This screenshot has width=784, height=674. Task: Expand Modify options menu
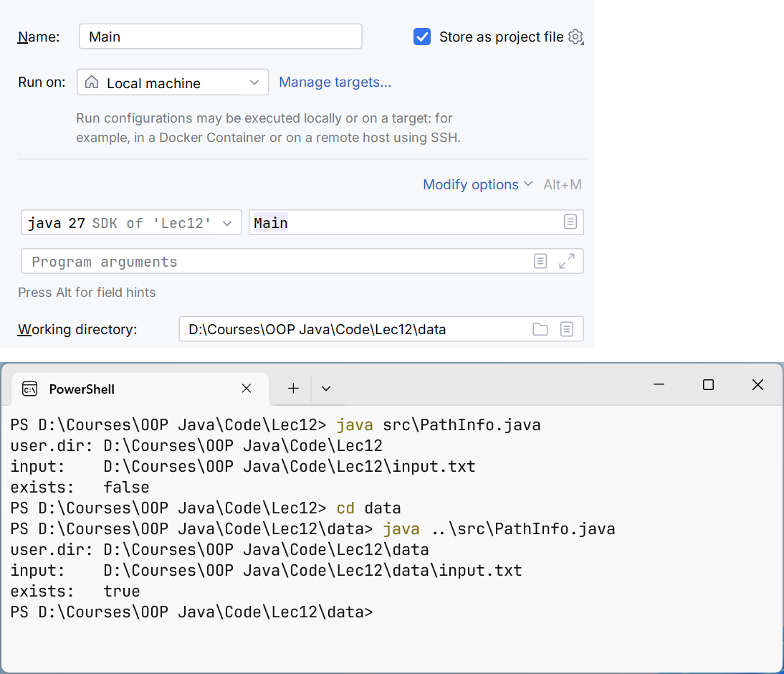point(477,185)
